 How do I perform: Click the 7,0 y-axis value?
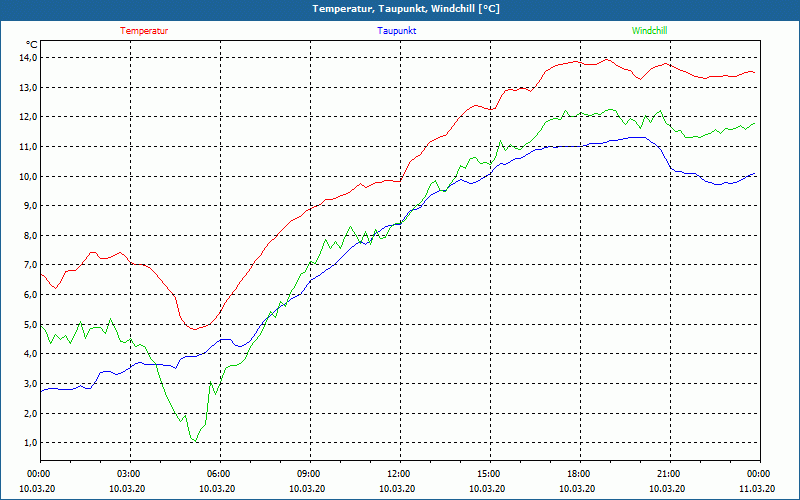pyautogui.click(x=30, y=265)
